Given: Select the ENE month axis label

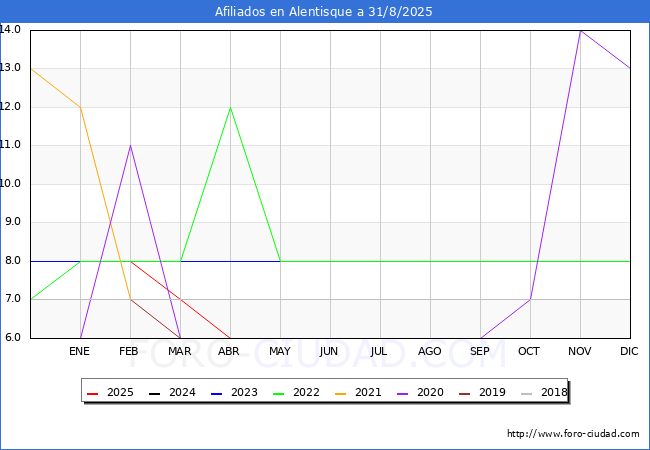Looking at the screenshot, I should (x=79, y=351).
